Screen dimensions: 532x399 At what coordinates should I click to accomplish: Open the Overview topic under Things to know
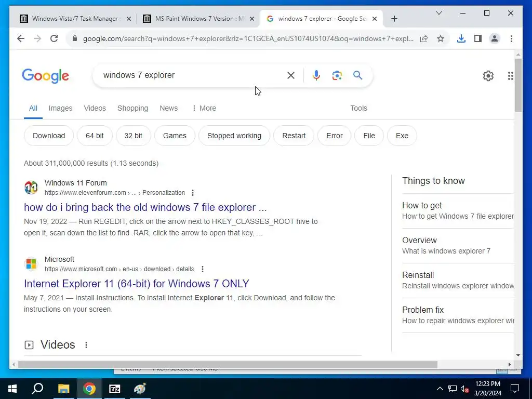tap(458, 246)
